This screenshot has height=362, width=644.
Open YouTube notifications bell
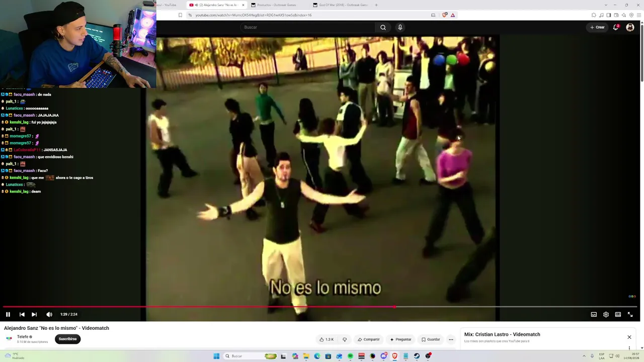[x=615, y=27]
